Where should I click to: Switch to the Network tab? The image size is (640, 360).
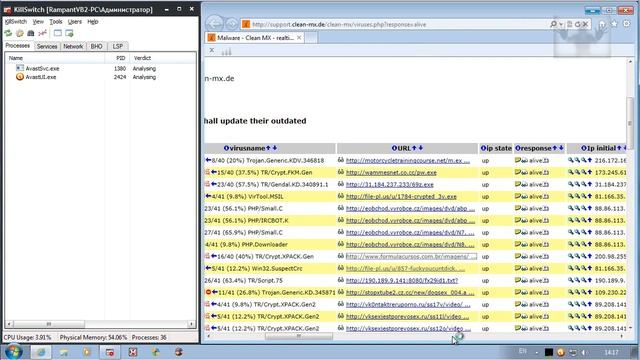tap(73, 47)
